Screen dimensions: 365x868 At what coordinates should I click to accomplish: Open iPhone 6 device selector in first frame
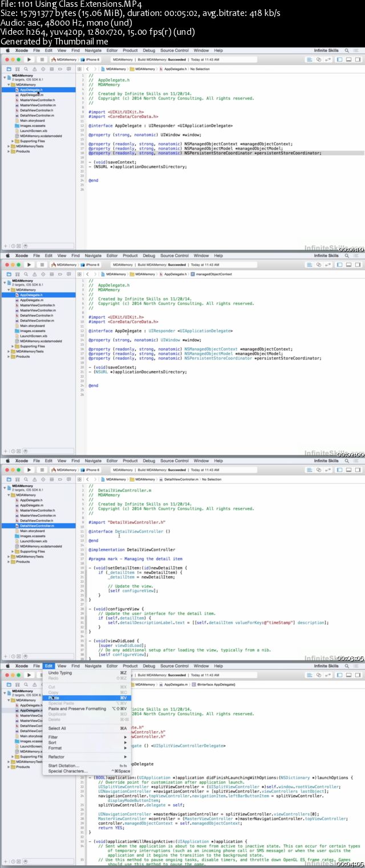[91, 59]
